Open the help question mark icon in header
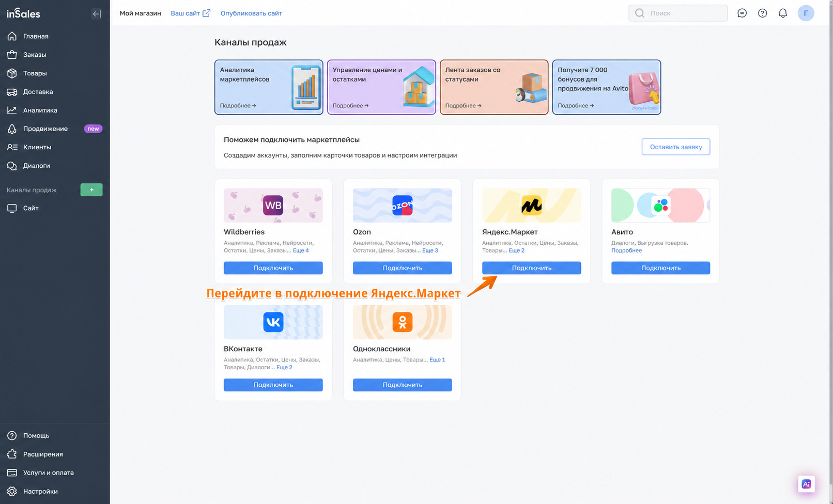Image resolution: width=833 pixels, height=504 pixels. coord(762,13)
